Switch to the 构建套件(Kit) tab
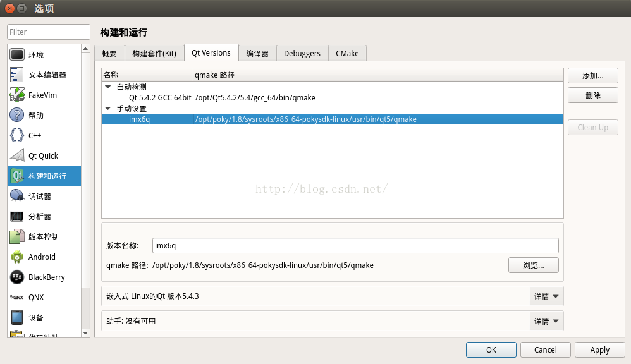The width and height of the screenshot is (631, 364). point(154,54)
